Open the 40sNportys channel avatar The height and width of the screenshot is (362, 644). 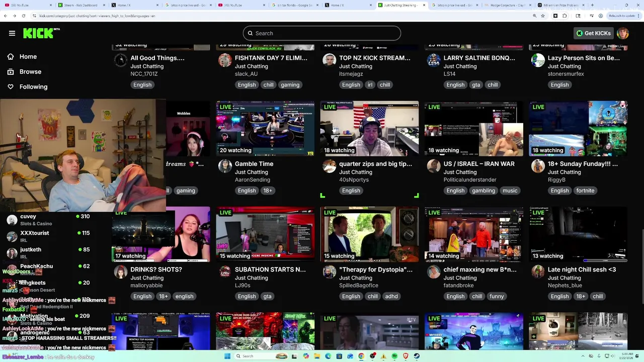click(x=329, y=166)
